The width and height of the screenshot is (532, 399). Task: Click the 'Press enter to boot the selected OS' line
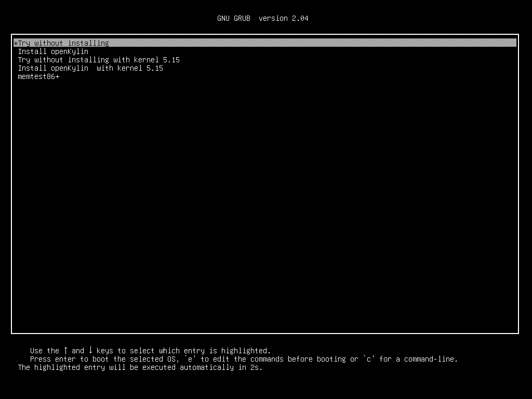[x=244, y=359]
